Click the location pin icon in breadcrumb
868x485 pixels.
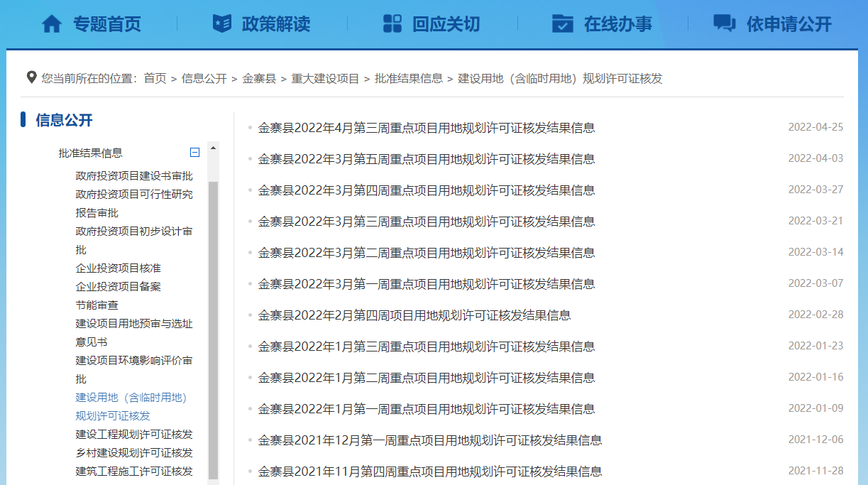point(31,77)
